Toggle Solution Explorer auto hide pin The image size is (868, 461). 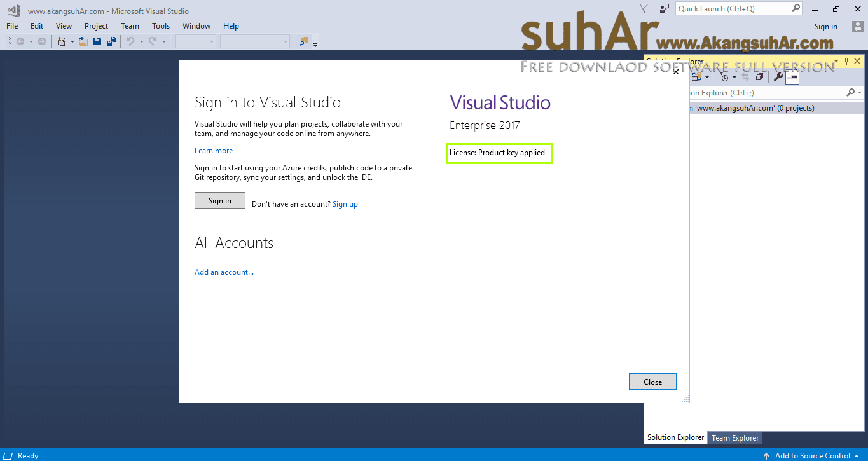(846, 61)
